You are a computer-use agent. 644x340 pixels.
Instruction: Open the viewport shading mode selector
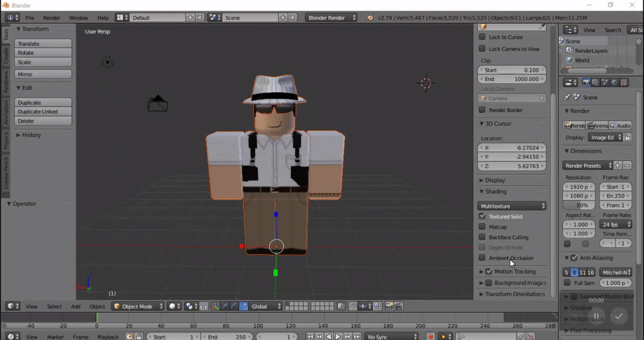pos(175,307)
